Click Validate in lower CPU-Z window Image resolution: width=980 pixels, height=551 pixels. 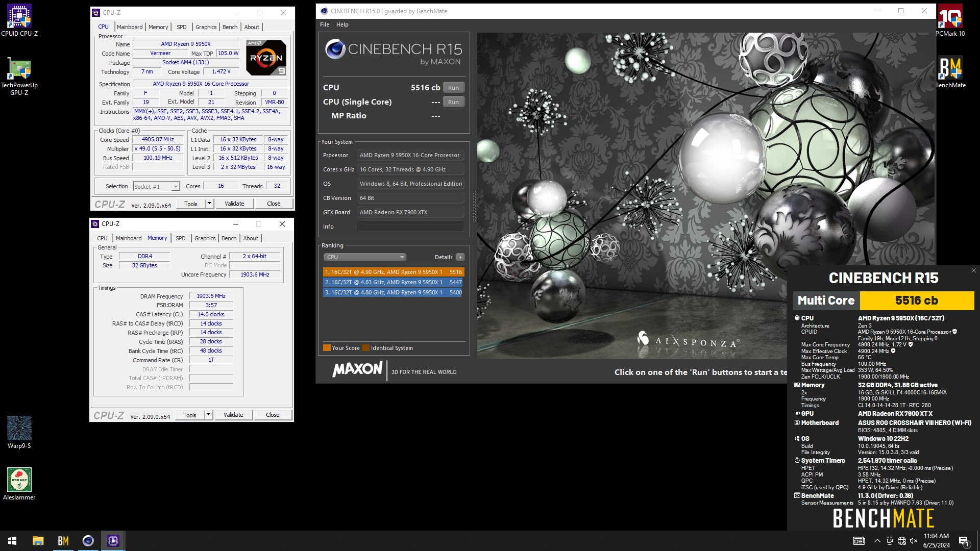tap(233, 415)
